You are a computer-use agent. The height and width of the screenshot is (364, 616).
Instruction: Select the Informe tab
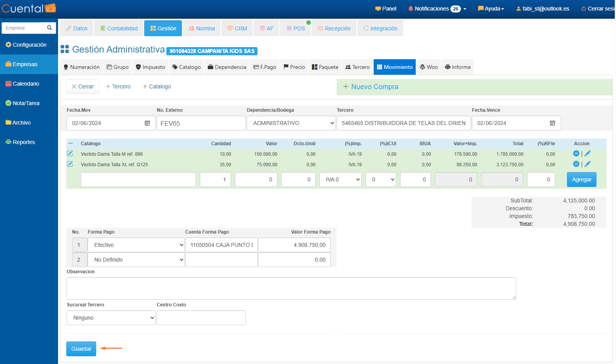click(x=457, y=67)
